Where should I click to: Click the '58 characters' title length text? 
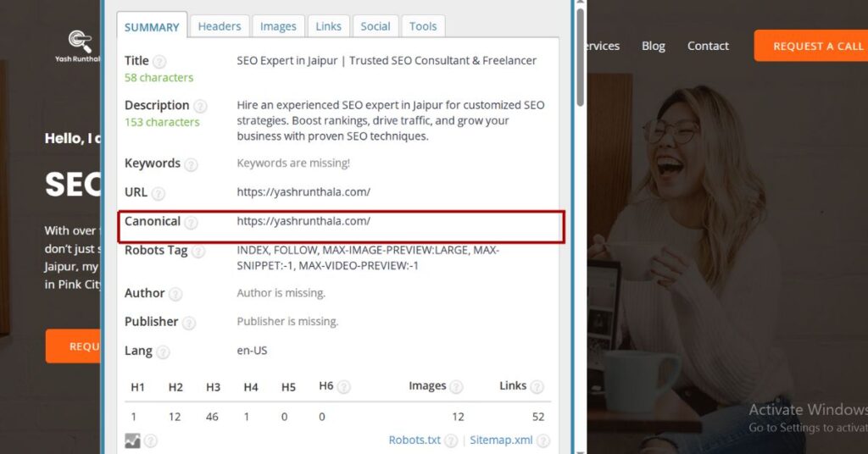(x=159, y=77)
